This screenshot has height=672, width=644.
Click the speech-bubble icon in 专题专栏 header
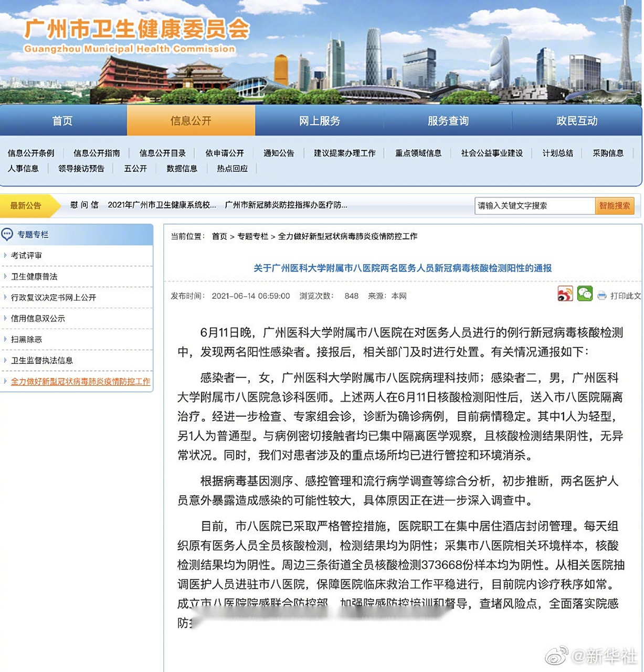(x=7, y=234)
